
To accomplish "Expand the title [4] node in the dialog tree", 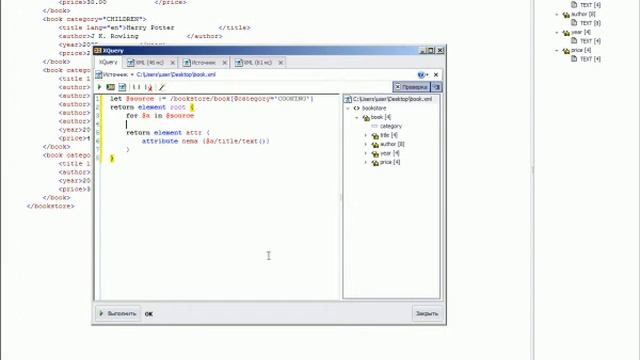I will (366, 135).
